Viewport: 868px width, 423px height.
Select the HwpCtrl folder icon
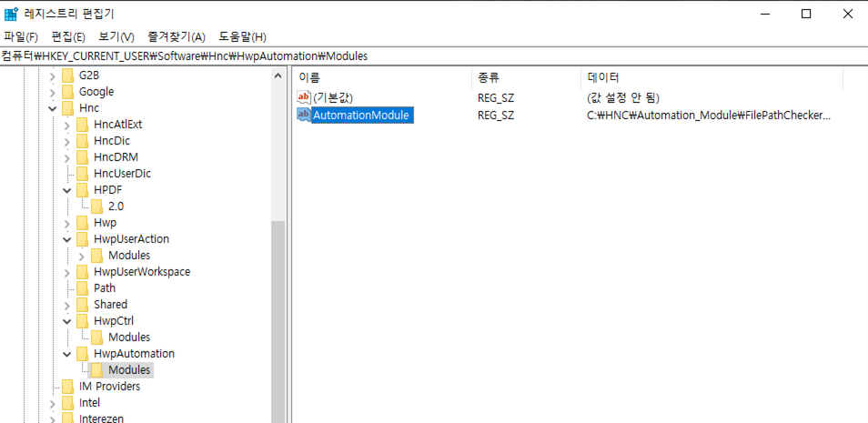click(83, 320)
